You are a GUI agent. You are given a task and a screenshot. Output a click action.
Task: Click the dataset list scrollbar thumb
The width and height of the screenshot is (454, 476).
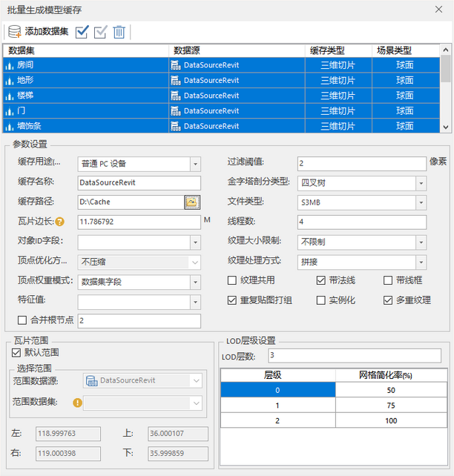point(446,69)
